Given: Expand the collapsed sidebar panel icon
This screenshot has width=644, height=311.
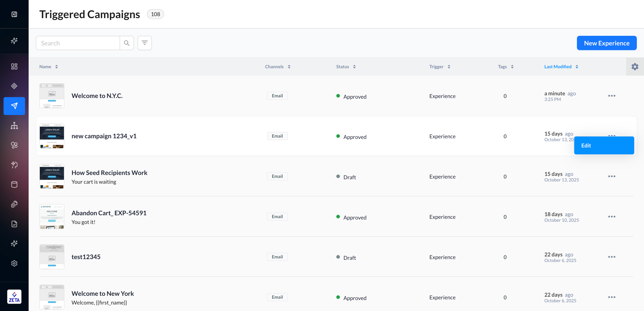Looking at the screenshot, I should pos(14,14).
